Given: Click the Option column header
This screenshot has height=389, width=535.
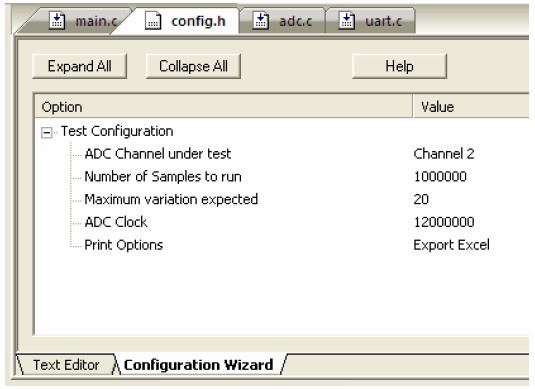Looking at the screenshot, I should (x=223, y=107).
